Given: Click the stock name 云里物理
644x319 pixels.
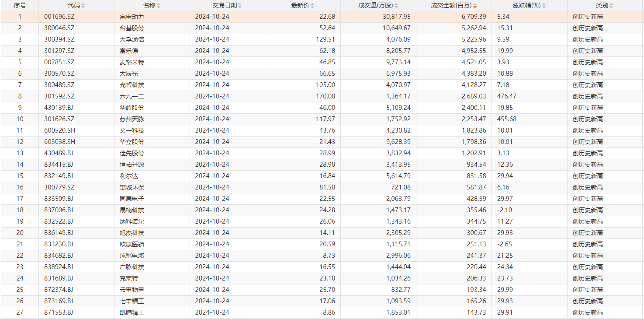Looking at the screenshot, I should (132, 290).
